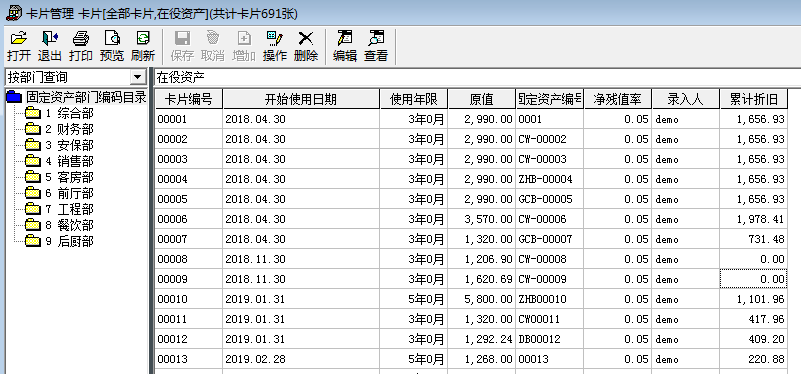Click the 使用年限 column header
This screenshot has width=801, height=374.
(413, 99)
